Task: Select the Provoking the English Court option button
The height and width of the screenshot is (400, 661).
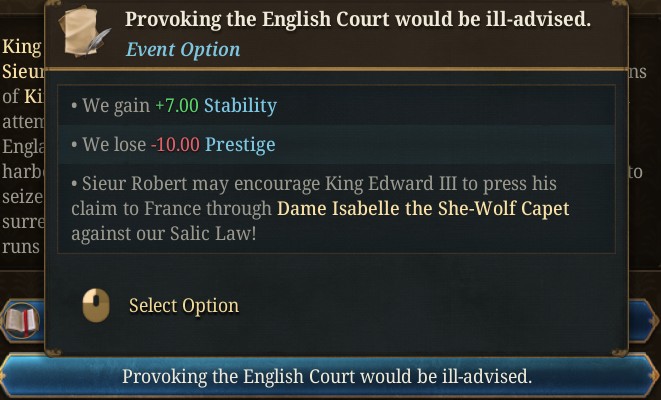Action: [327, 376]
